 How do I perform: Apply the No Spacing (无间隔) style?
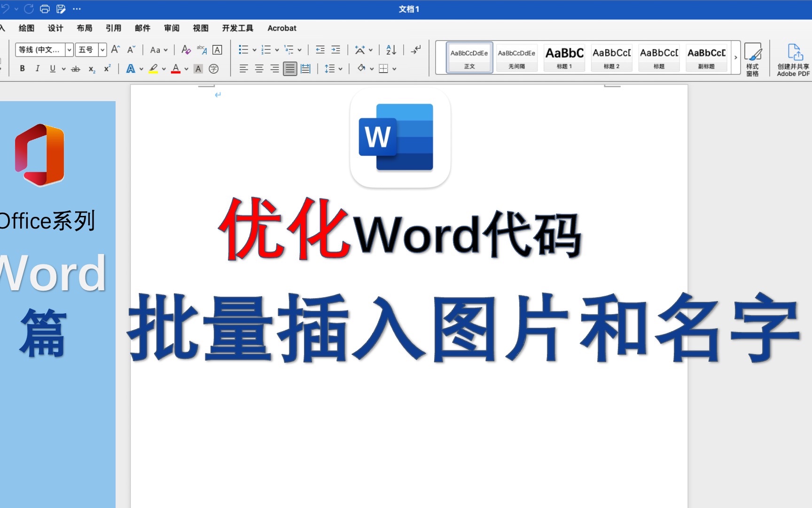click(517, 57)
